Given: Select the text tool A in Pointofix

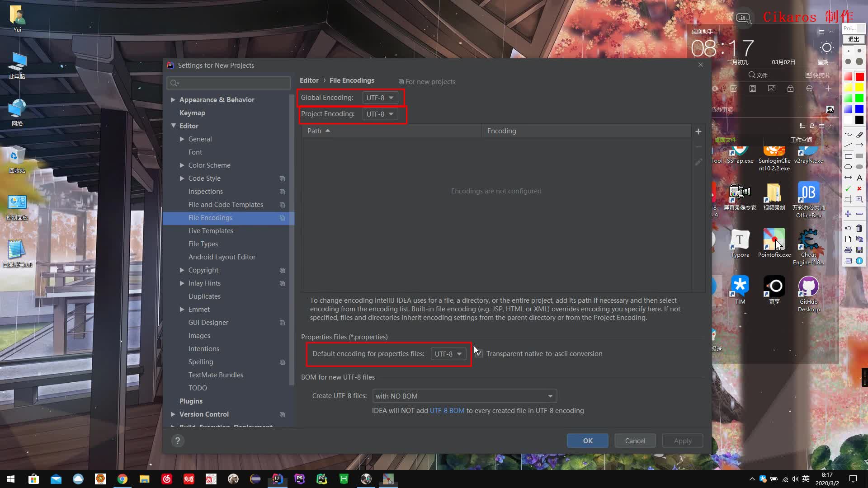Looking at the screenshot, I should click(859, 178).
